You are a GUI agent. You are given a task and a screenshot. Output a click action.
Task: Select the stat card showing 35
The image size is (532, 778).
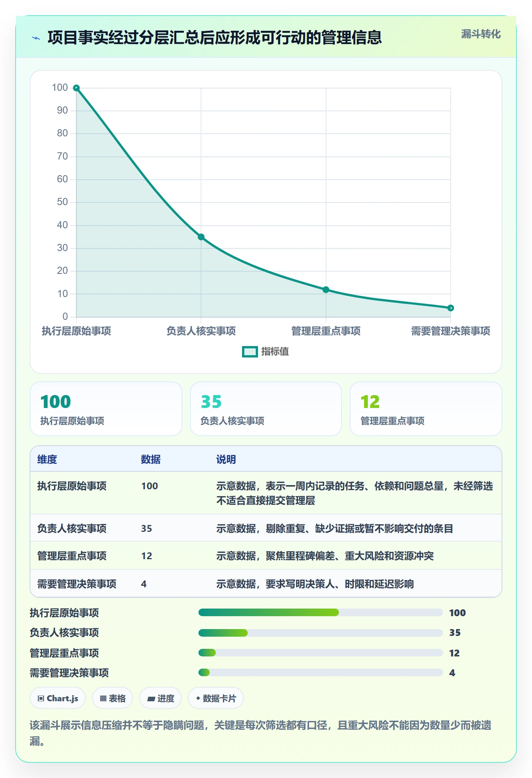tap(266, 409)
